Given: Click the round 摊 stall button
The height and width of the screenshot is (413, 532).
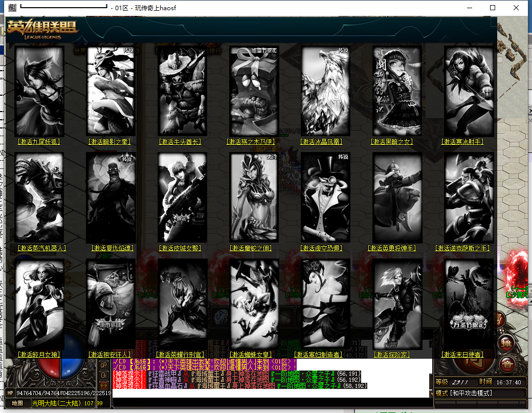Looking at the screenshot, I should (507, 343).
